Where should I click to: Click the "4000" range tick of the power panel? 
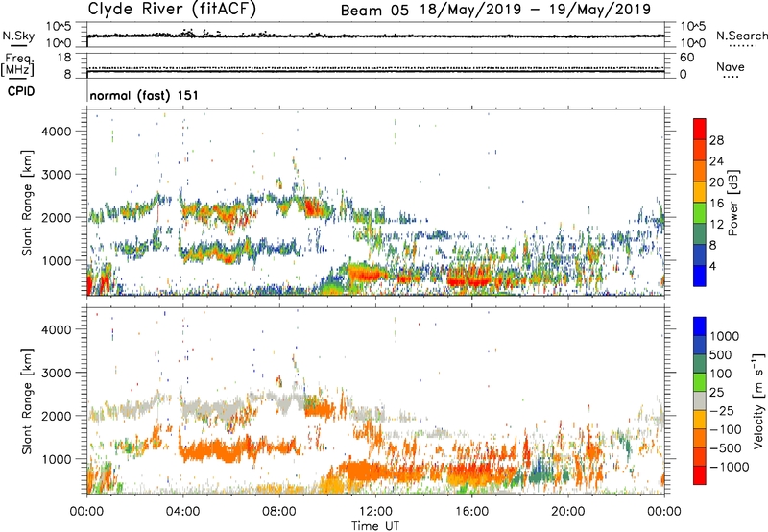[x=56, y=132]
